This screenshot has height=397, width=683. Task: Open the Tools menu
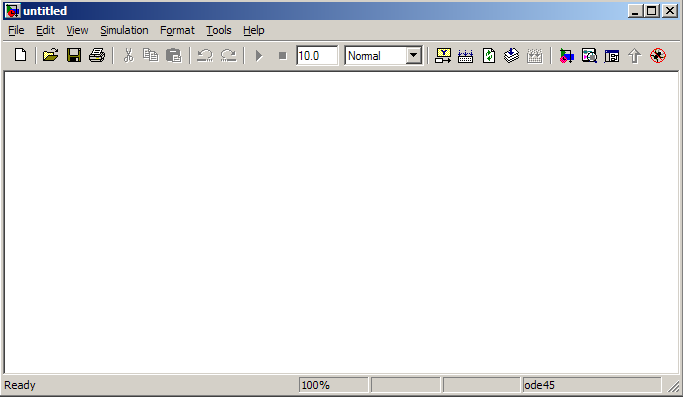(219, 30)
